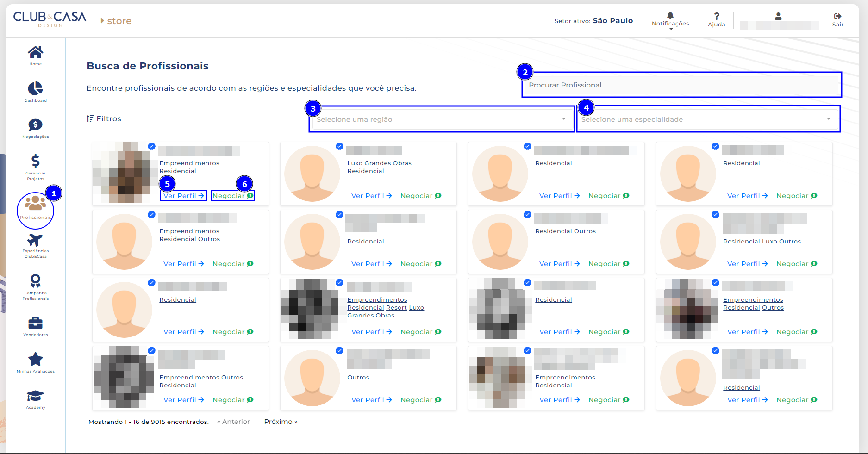Click the 'store' breadcrumb item

[x=119, y=21]
